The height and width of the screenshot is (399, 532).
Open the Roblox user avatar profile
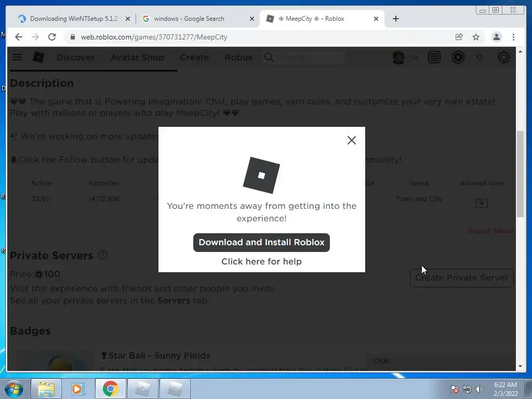point(398,57)
